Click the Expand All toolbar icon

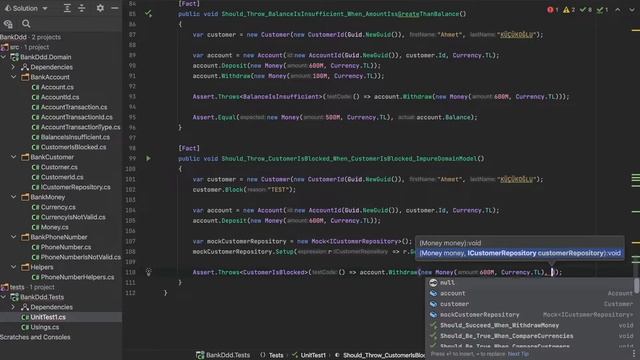[67, 8]
